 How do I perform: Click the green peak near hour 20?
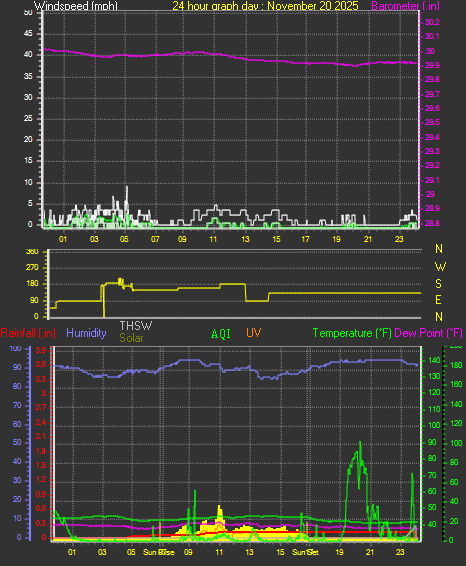[360, 443]
